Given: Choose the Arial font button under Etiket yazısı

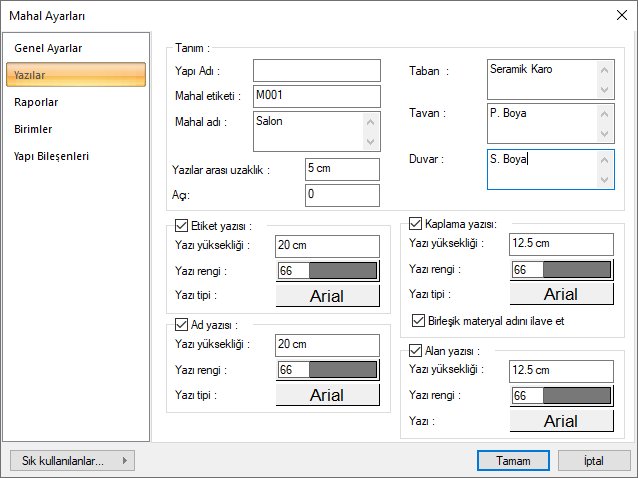Looking at the screenshot, I should pyautogui.click(x=327, y=296).
